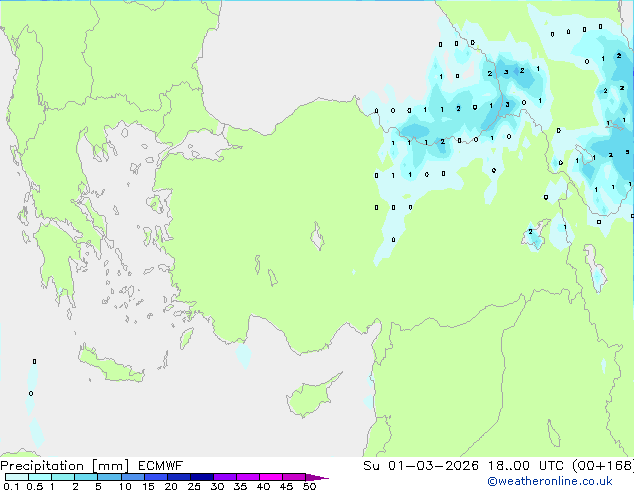The image size is (634, 490).
Task: Open the weatheronline.co.uk credit link
Action: click(x=550, y=482)
